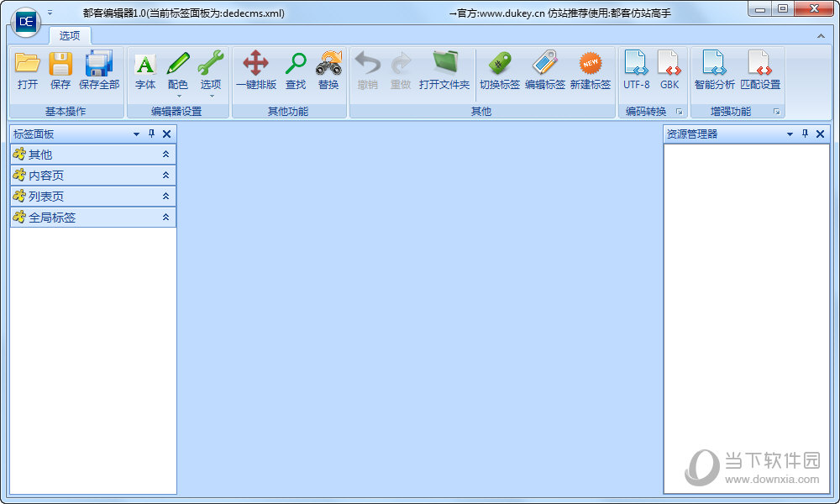This screenshot has width=840, height=504.
Task: Click 打开文件夹 folder icon
Action: [444, 71]
